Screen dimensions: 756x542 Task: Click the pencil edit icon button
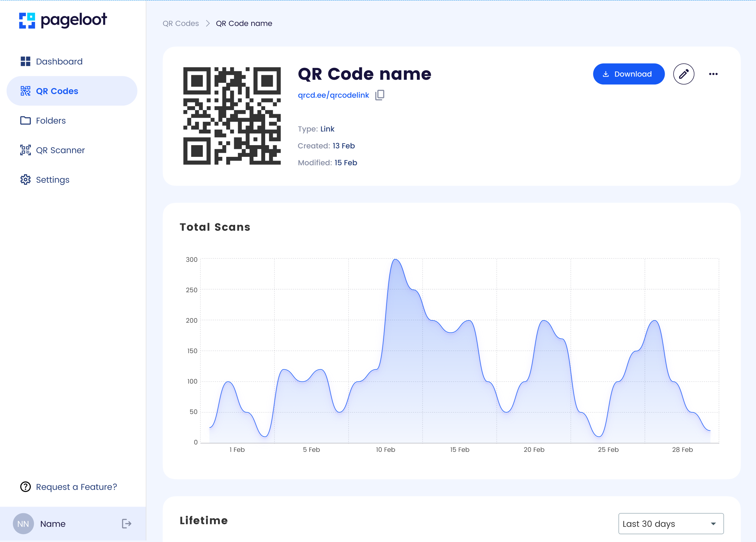[683, 74]
